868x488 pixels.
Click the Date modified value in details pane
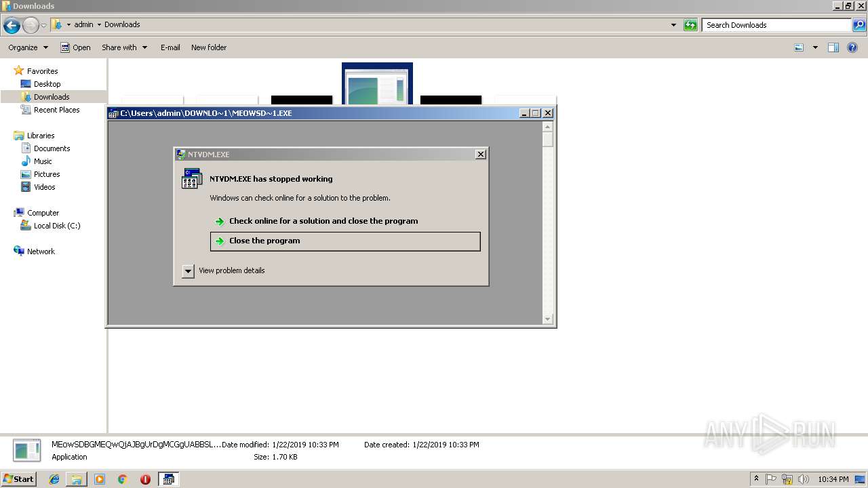click(305, 445)
